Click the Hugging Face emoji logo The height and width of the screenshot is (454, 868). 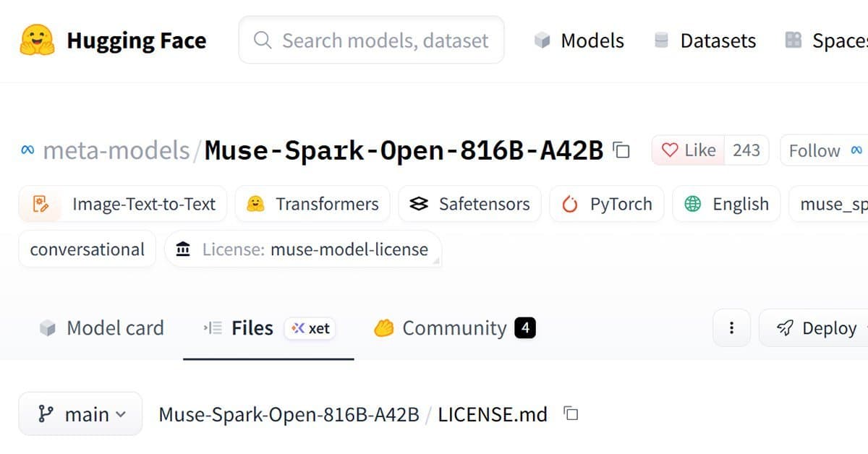pyautogui.click(x=37, y=40)
